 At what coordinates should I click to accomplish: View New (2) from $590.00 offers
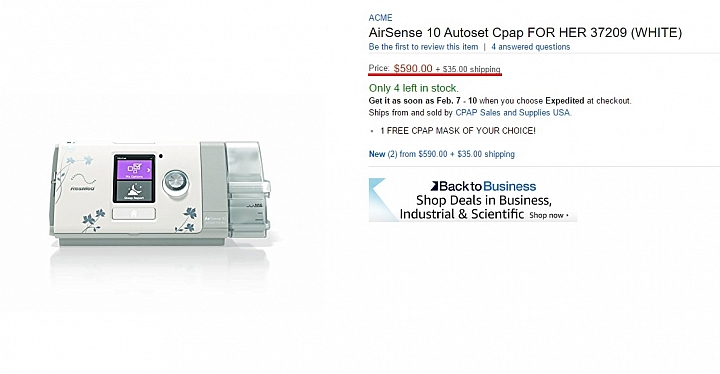442,154
